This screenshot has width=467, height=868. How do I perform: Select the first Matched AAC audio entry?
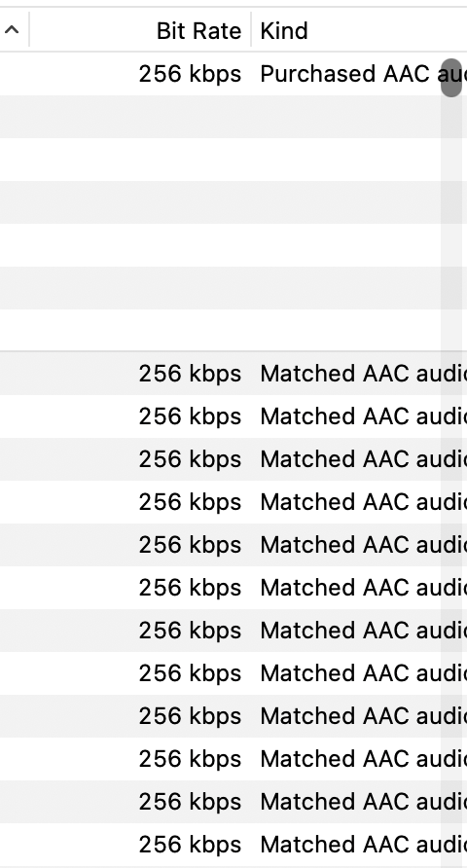click(233, 373)
